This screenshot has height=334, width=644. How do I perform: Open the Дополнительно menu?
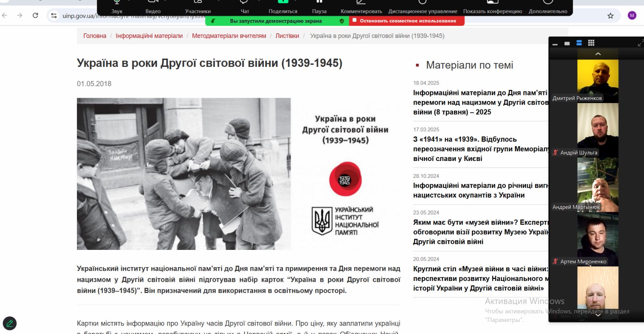(x=548, y=7)
